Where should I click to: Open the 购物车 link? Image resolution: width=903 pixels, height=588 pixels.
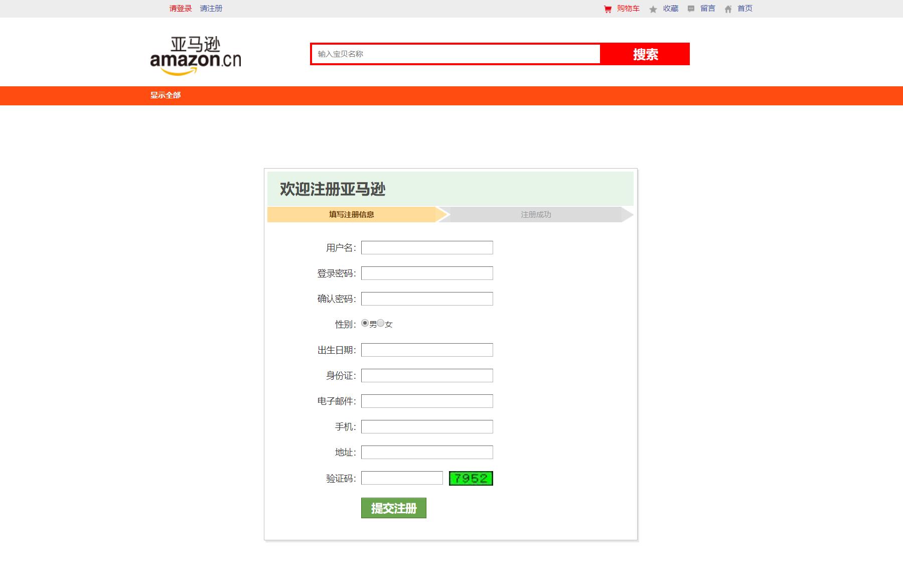[x=628, y=9]
